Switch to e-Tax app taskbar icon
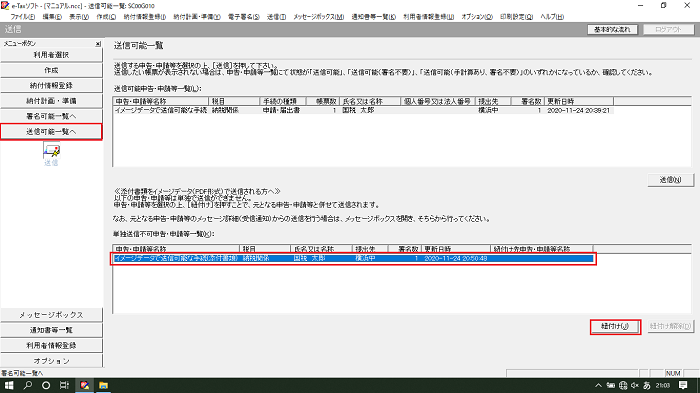This screenshot has width=700, height=393. [x=84, y=385]
